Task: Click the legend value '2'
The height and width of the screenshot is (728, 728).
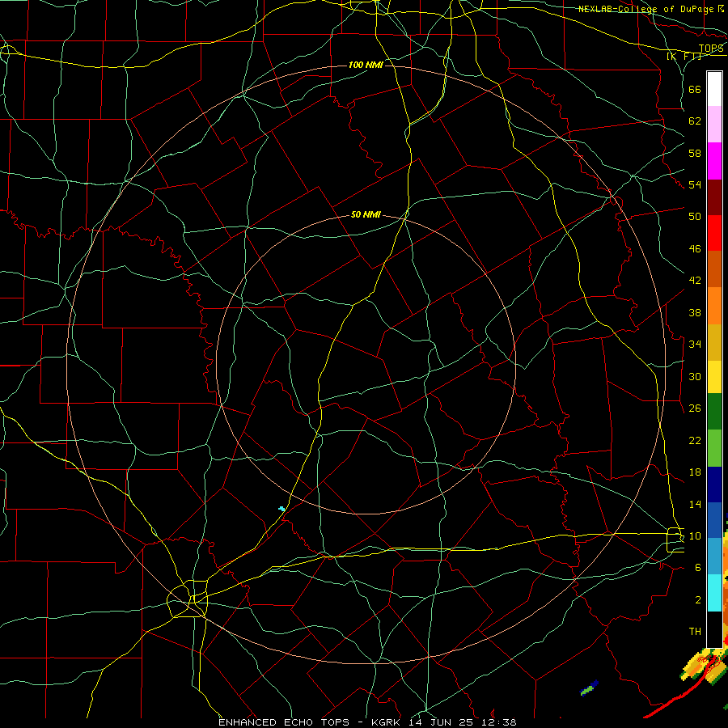Action: [x=698, y=600]
